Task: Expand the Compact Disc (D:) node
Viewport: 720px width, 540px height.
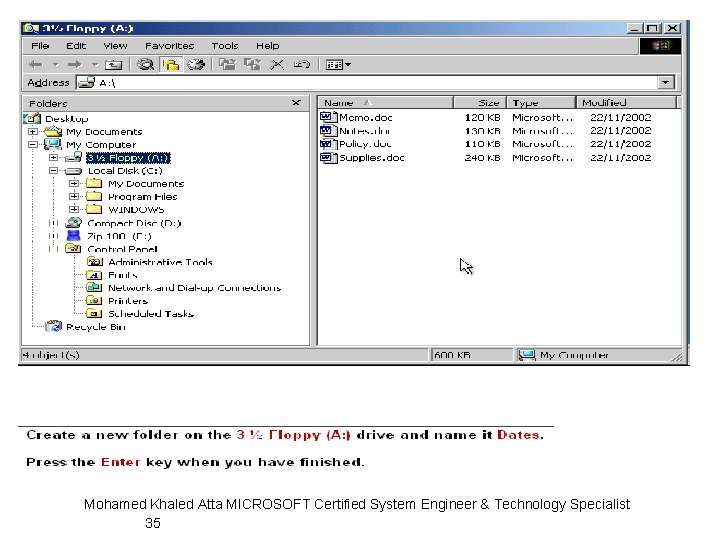Action: click(x=53, y=223)
